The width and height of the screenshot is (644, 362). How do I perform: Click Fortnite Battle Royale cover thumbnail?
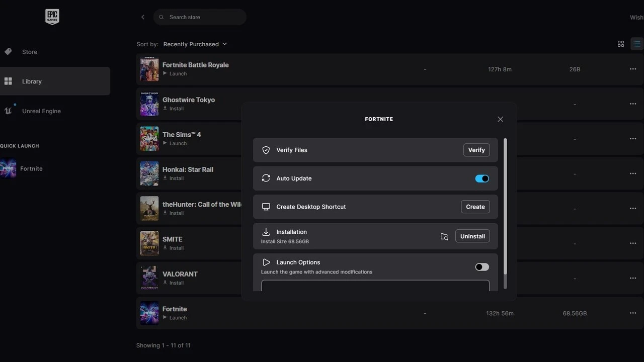(x=149, y=69)
